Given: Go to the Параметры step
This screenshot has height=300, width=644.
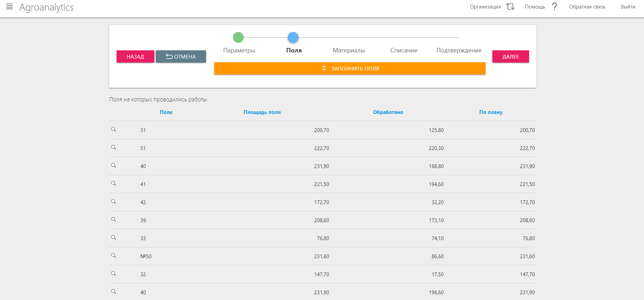Looking at the screenshot, I should click(239, 50).
